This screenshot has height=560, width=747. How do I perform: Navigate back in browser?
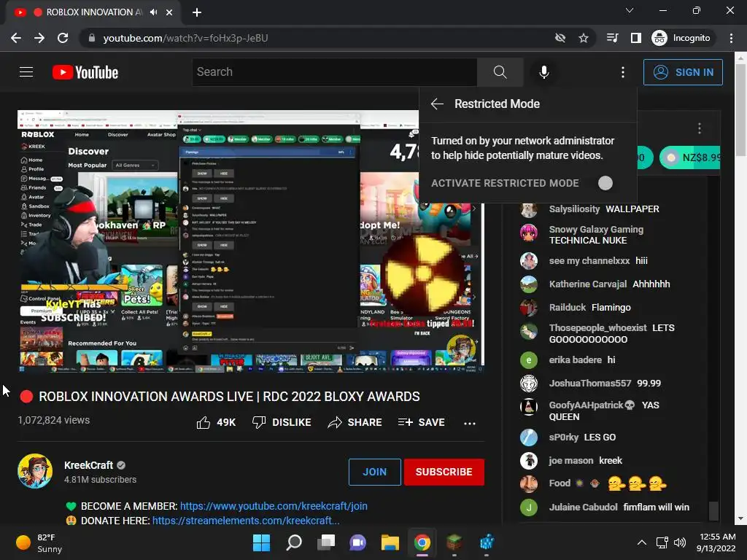coord(16,38)
